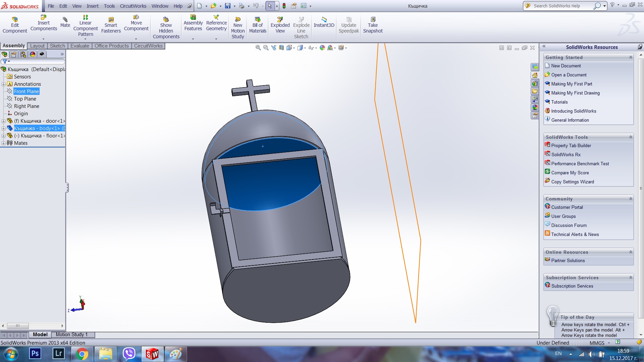Toggle Hide/Show Items glasses icon
Screen dimensions: 644x362
point(311,48)
